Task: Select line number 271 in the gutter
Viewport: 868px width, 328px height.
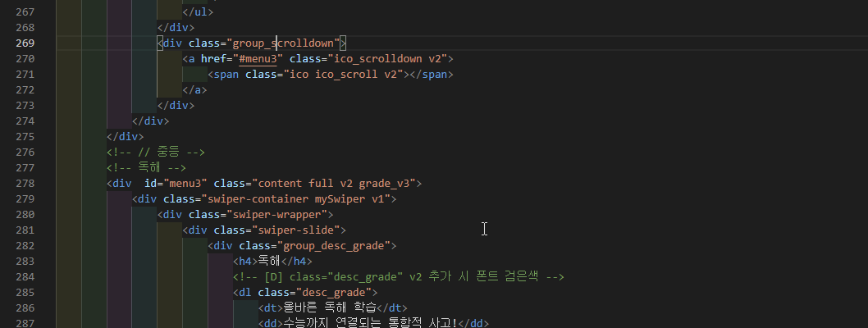Action: click(x=25, y=74)
